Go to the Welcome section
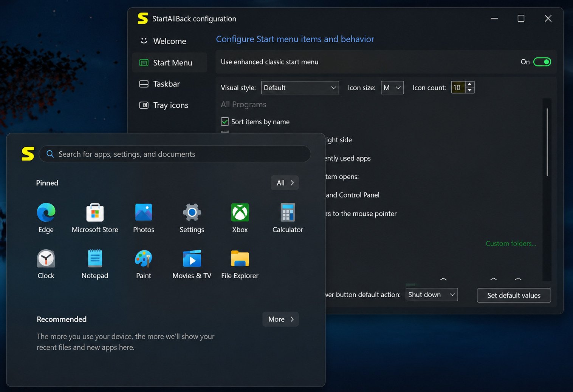This screenshot has width=573, height=392. [x=170, y=41]
